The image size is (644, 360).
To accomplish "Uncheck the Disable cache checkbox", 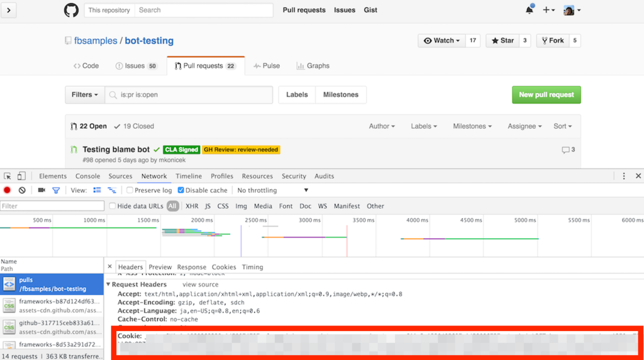I will pyautogui.click(x=180, y=190).
